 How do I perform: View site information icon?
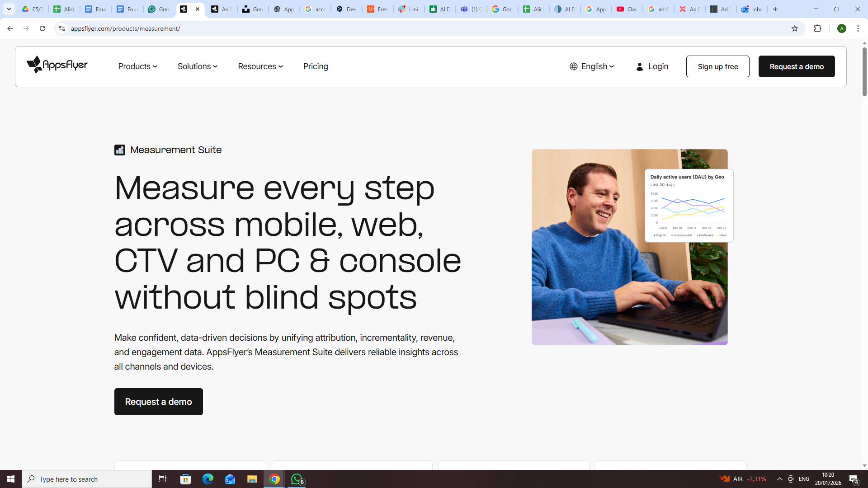pyautogui.click(x=62, y=28)
